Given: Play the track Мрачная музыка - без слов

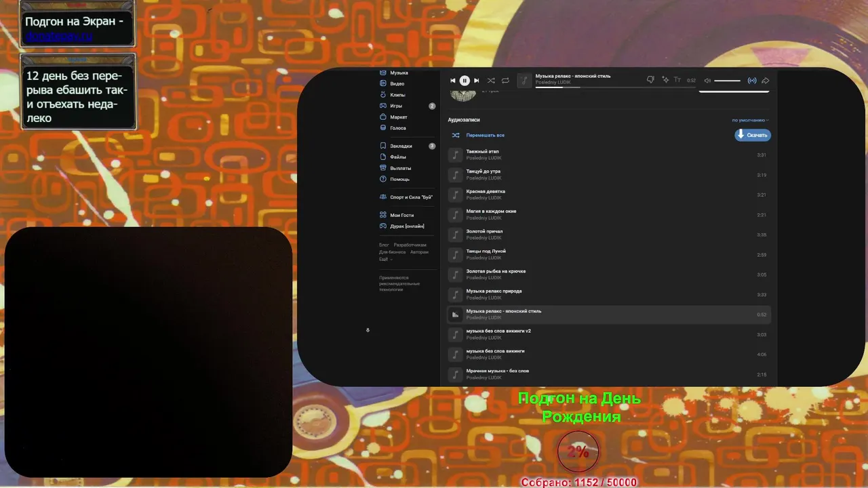Looking at the screenshot, I should tap(609, 374).
